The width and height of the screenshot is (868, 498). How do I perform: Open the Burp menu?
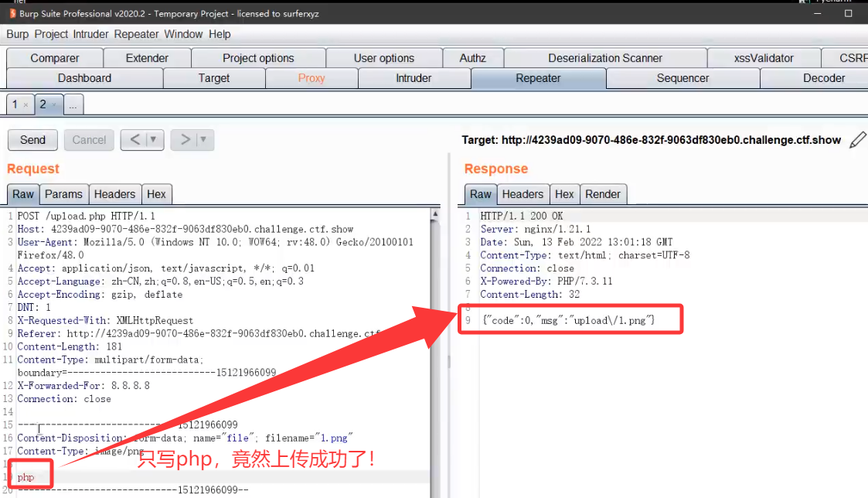coord(17,34)
